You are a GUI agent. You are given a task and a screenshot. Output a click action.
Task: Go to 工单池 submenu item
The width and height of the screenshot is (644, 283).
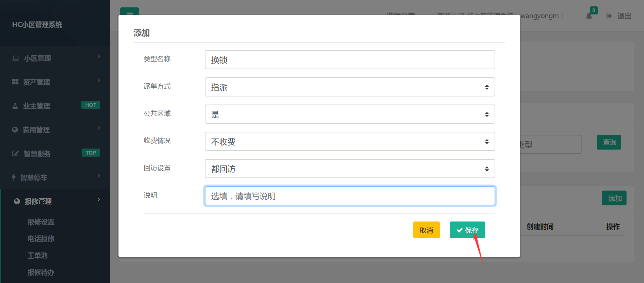pos(38,255)
